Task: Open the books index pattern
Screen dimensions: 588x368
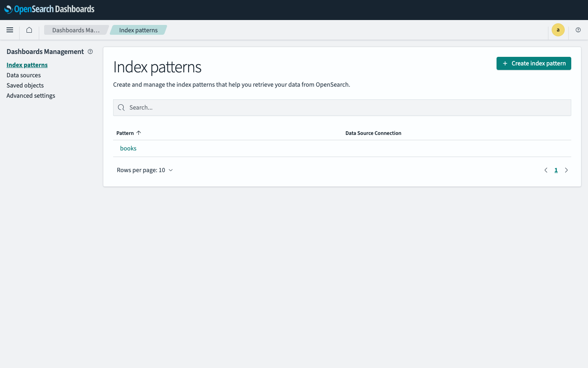Action: pyautogui.click(x=128, y=148)
